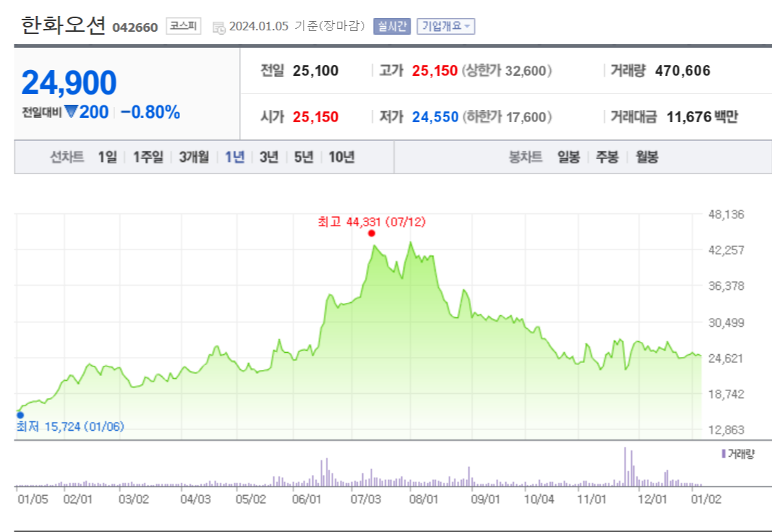
Task: Select the 3년 line chart tab
Action: tap(269, 157)
